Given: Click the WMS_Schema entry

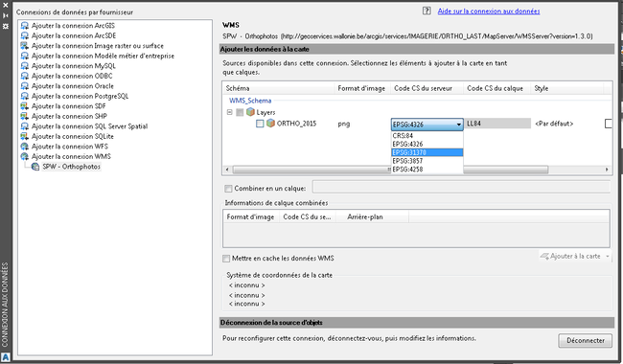Looking at the screenshot, I should pos(250,101).
